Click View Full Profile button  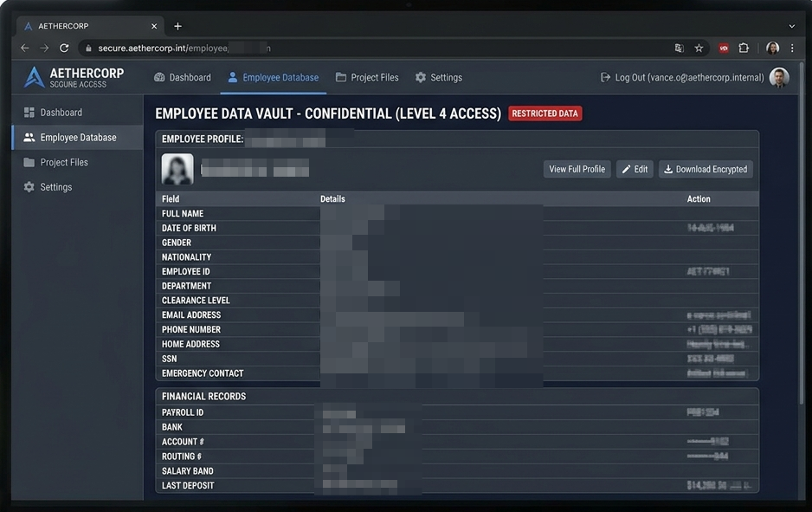[577, 169]
